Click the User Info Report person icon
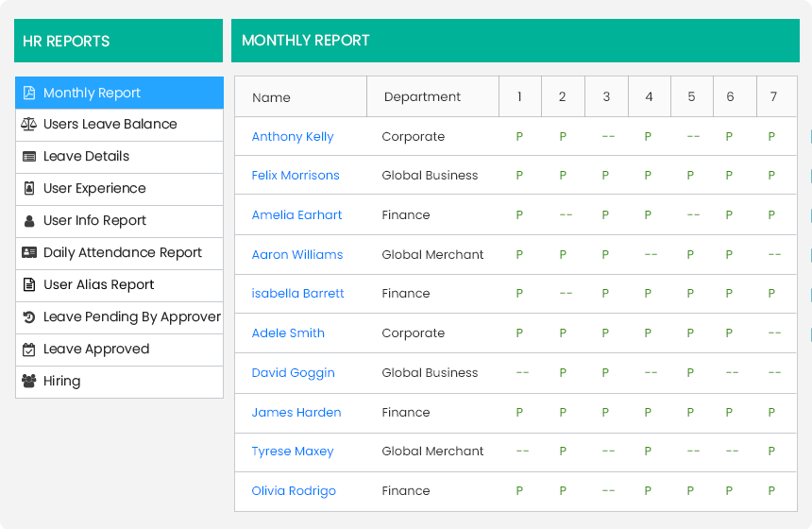The image size is (812, 529). (29, 221)
